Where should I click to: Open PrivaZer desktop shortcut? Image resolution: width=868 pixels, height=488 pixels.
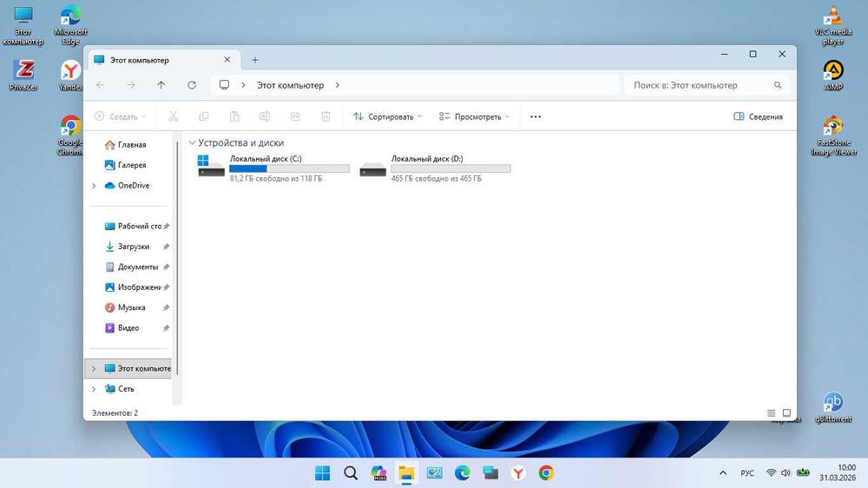[x=23, y=76]
